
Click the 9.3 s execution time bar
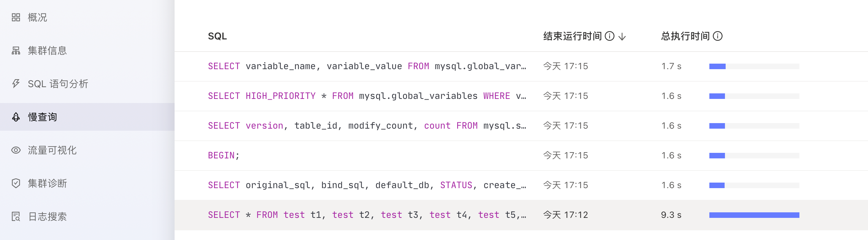pyautogui.click(x=754, y=215)
